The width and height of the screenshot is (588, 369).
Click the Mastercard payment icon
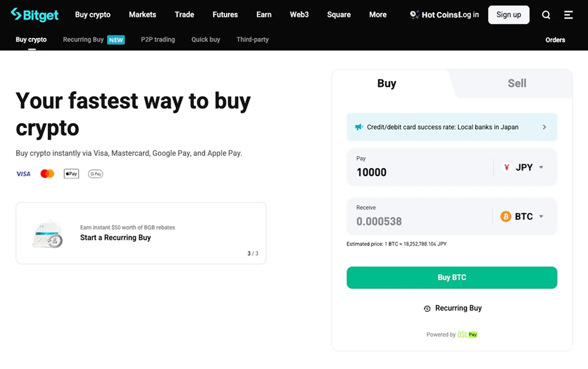pos(47,174)
